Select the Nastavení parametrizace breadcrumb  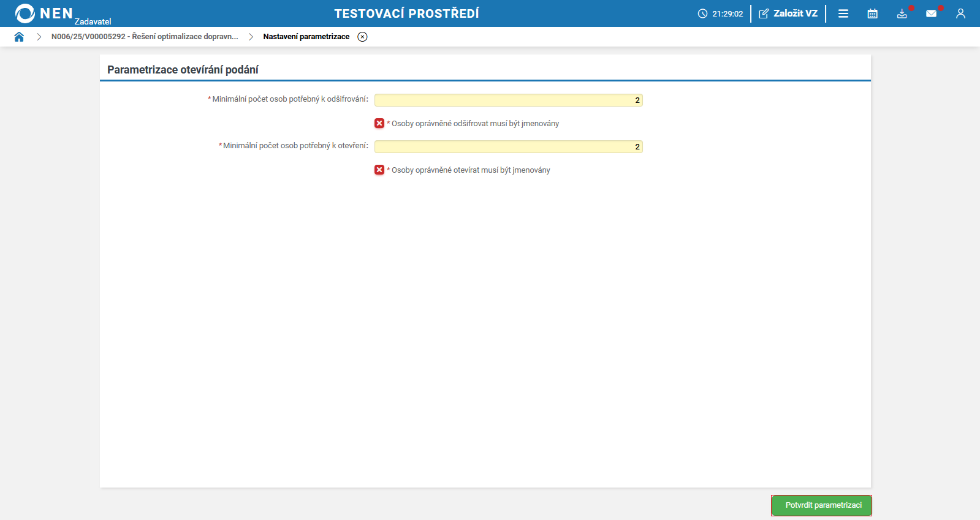[x=306, y=37]
